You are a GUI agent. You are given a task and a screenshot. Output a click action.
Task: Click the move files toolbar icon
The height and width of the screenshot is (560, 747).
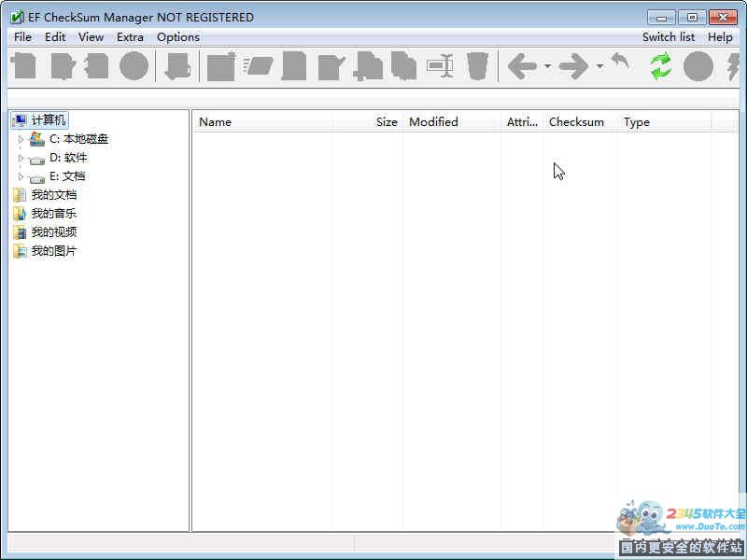368,66
